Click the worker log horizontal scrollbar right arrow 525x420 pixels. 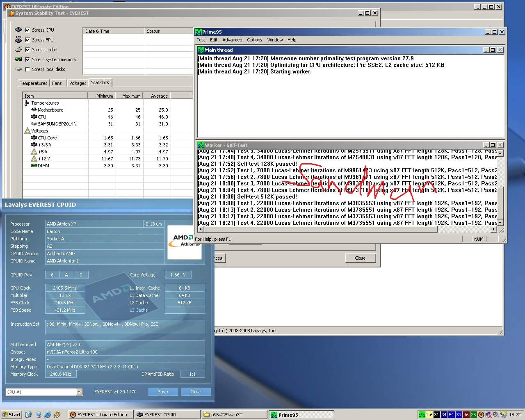click(x=494, y=229)
